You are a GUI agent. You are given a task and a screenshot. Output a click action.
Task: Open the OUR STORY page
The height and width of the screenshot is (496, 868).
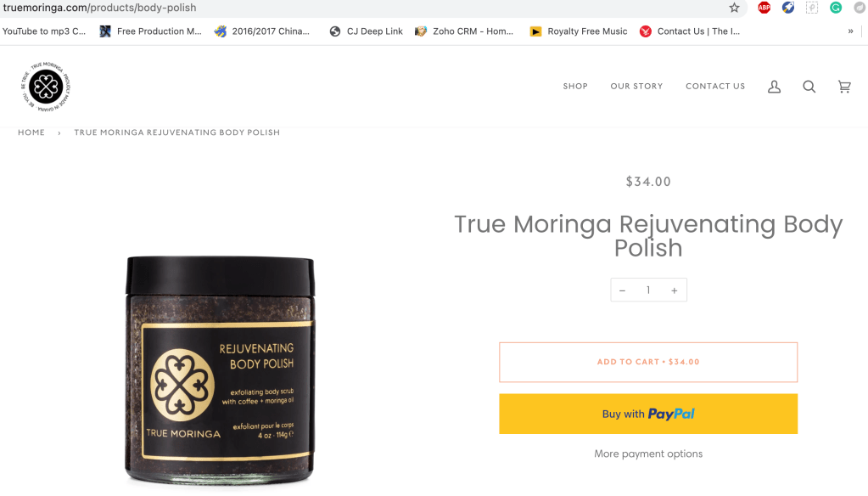click(x=636, y=87)
